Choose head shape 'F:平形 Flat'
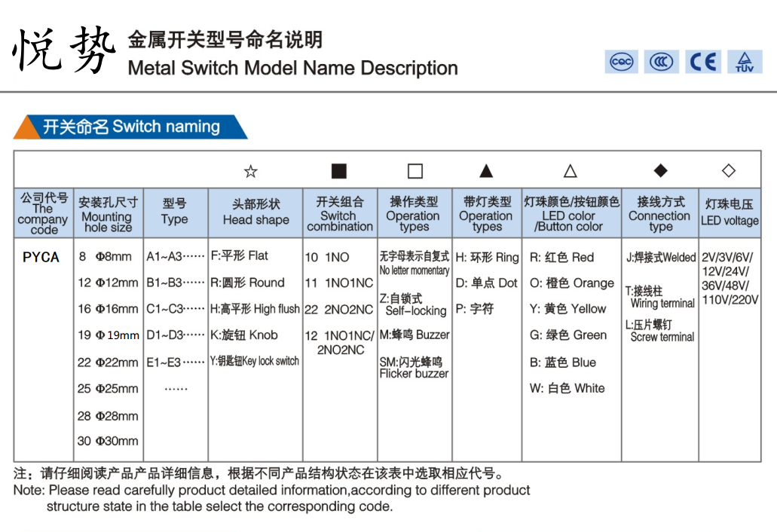 pyautogui.click(x=240, y=255)
